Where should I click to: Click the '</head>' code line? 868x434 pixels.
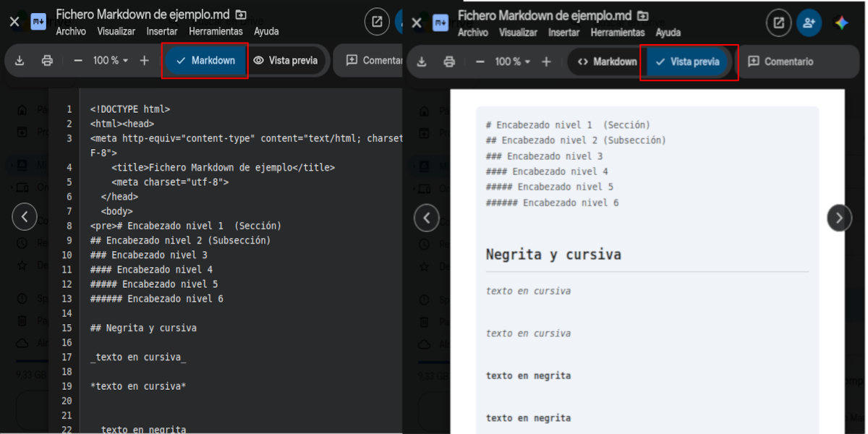click(119, 197)
